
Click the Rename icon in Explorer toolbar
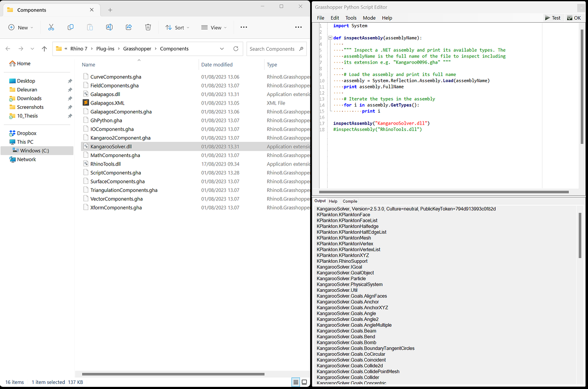click(x=109, y=27)
